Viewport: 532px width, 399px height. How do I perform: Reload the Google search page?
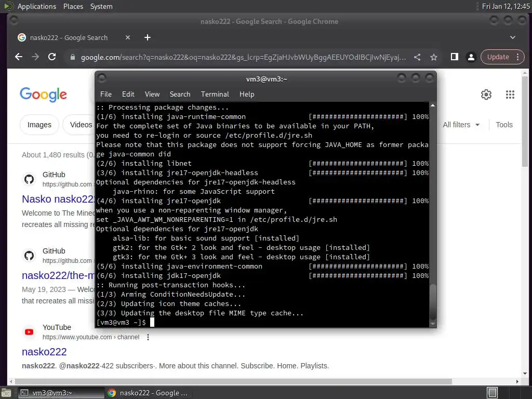point(52,57)
